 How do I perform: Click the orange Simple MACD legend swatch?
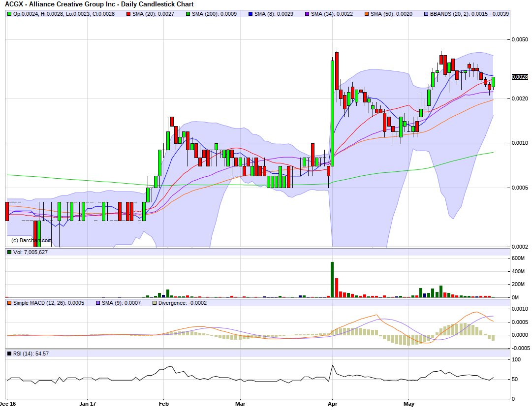tap(9, 303)
